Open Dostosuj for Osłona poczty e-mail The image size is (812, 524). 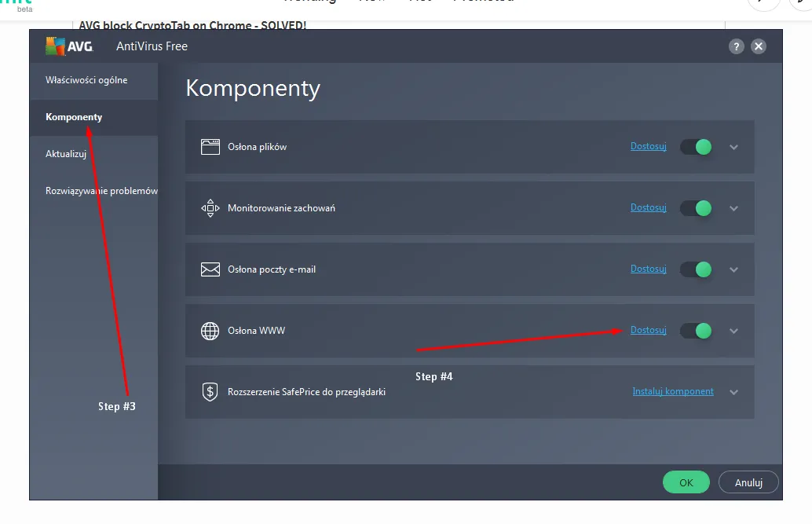(x=649, y=269)
